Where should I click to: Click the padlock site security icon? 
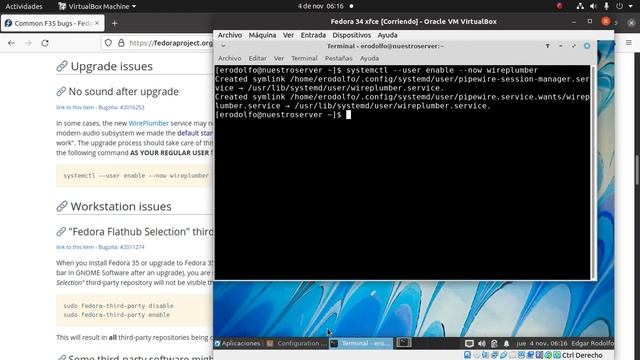[121, 43]
